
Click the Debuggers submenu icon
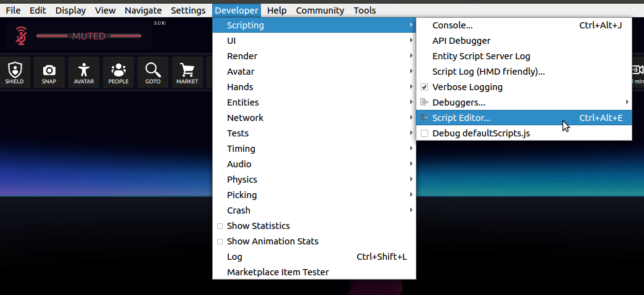click(424, 102)
